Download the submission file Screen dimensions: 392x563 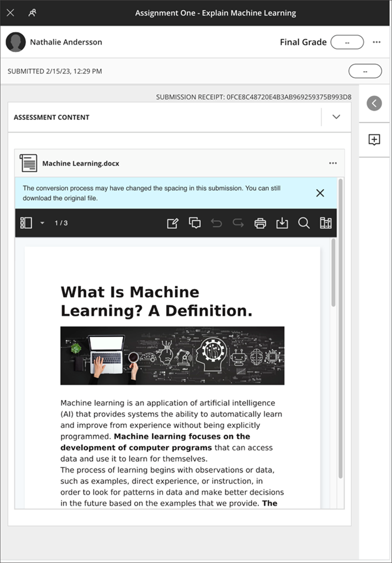(x=282, y=223)
